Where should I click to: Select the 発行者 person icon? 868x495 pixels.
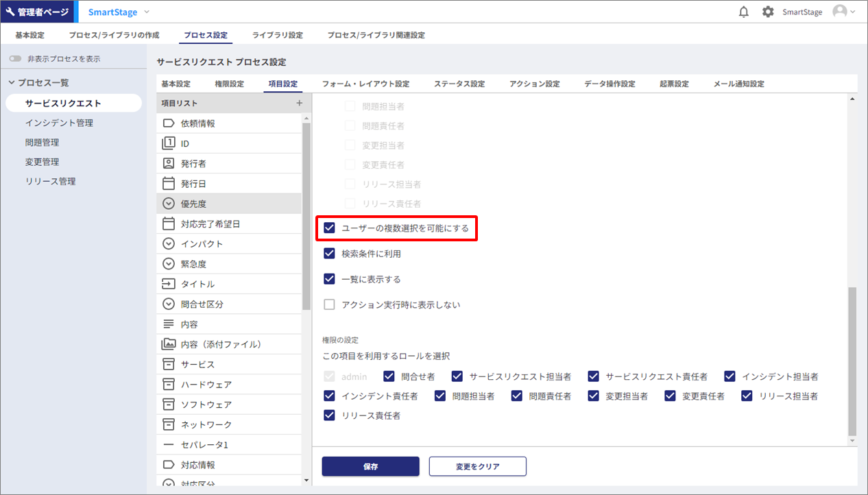[169, 163]
